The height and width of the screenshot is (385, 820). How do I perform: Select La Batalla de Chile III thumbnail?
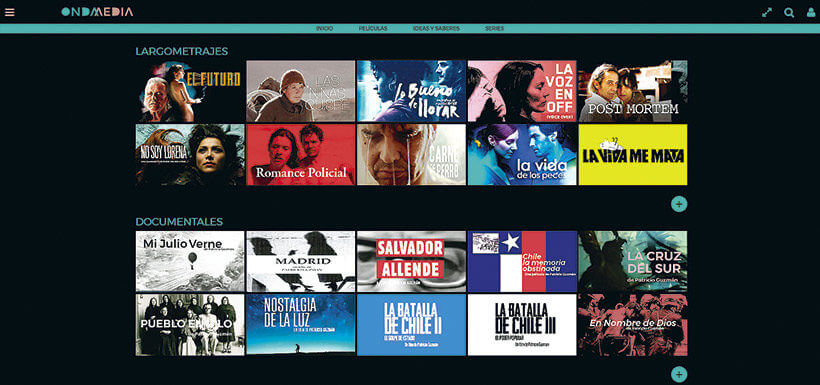click(x=522, y=325)
